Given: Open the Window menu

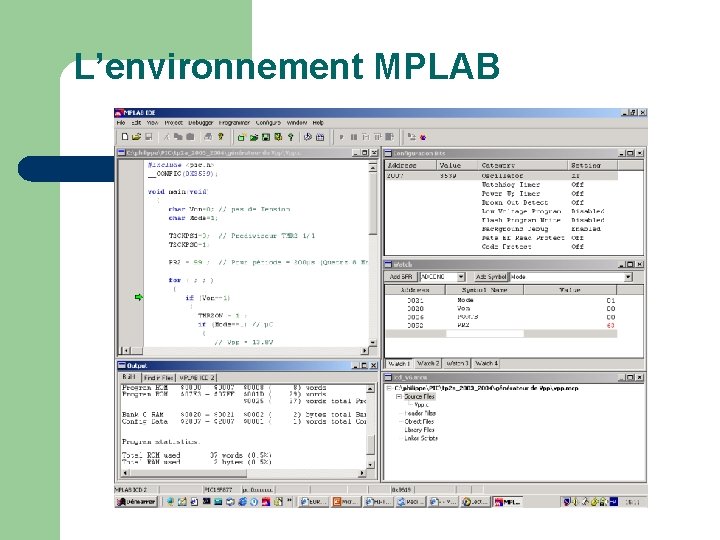Looking at the screenshot, I should pyautogui.click(x=297, y=123).
